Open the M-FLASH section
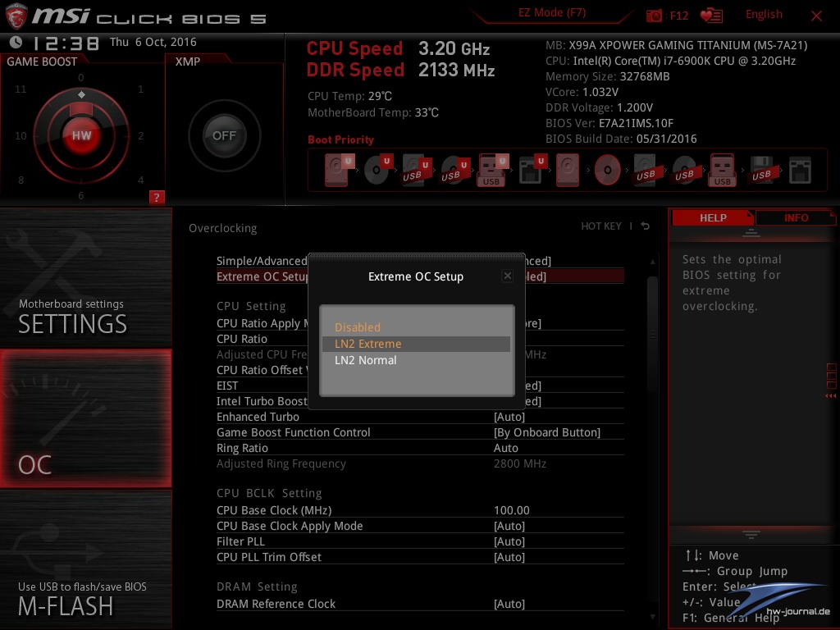840x630 pixels. pos(85,559)
